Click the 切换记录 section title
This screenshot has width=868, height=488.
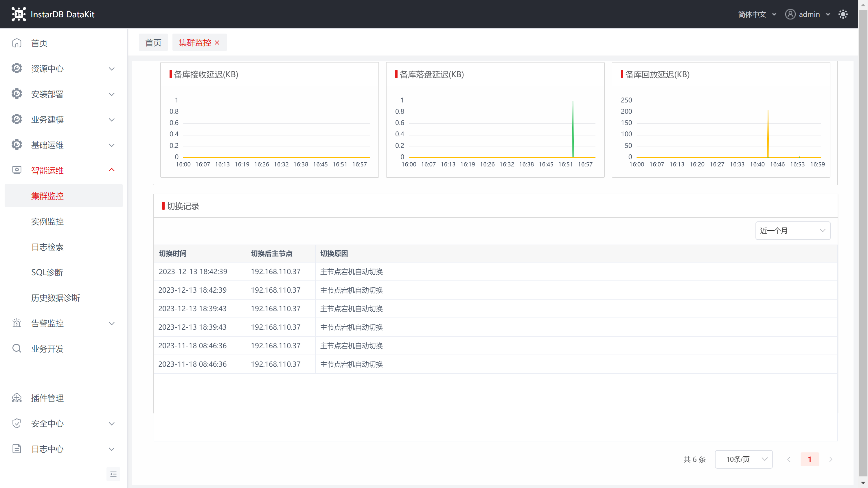pos(183,206)
